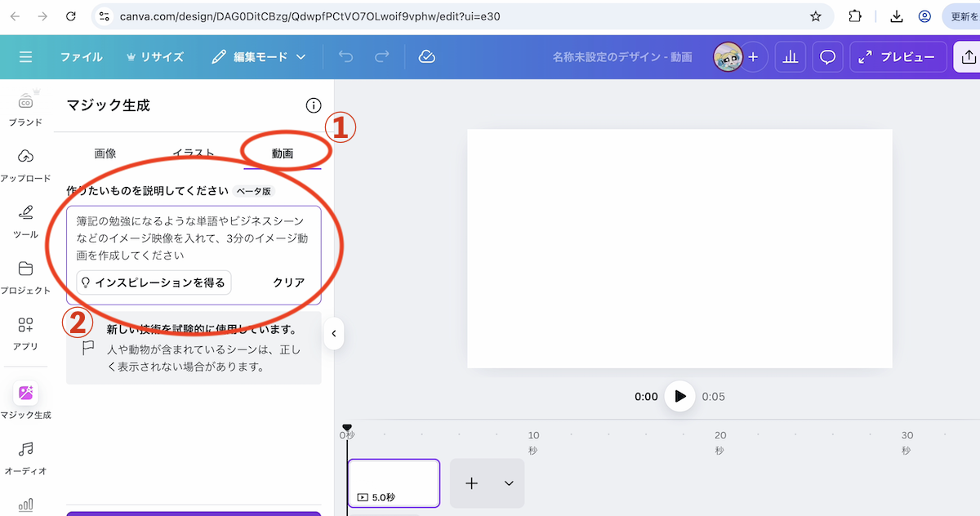980x516 pixels.
Task: Switch to the イラスト tab
Action: [x=194, y=153]
